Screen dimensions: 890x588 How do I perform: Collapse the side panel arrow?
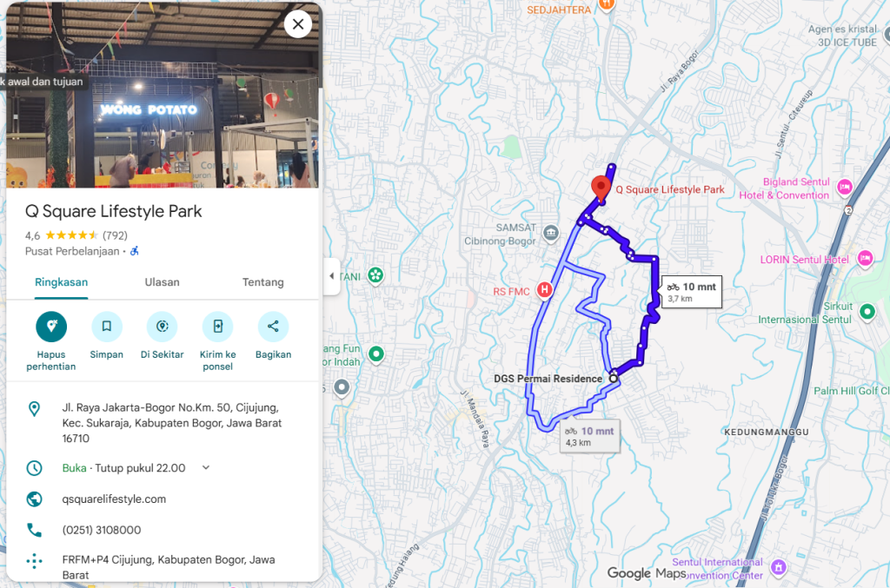click(x=332, y=276)
